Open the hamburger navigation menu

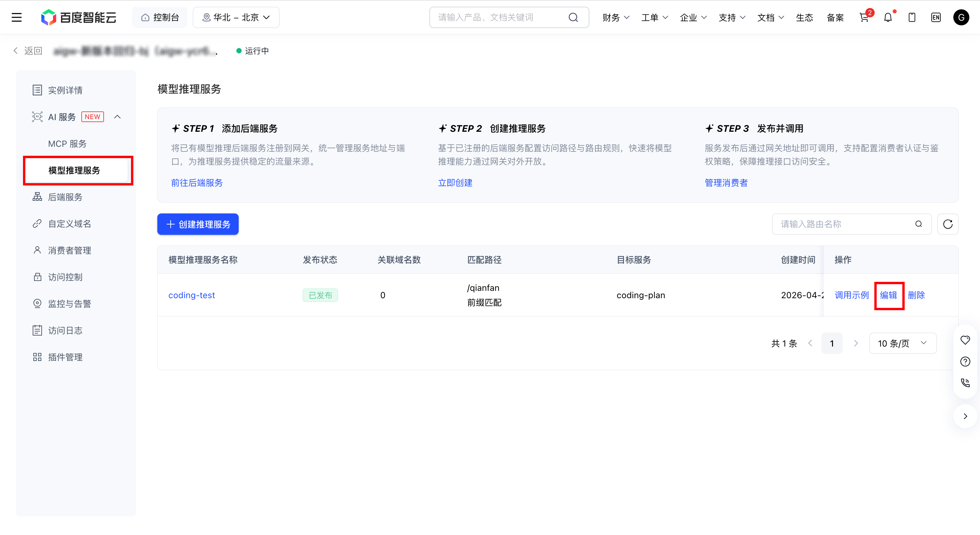(16, 17)
